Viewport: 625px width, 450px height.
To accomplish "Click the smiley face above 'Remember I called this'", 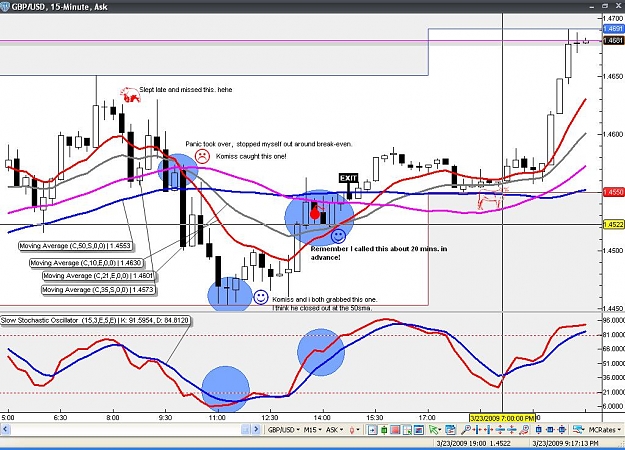I will tap(338, 236).
